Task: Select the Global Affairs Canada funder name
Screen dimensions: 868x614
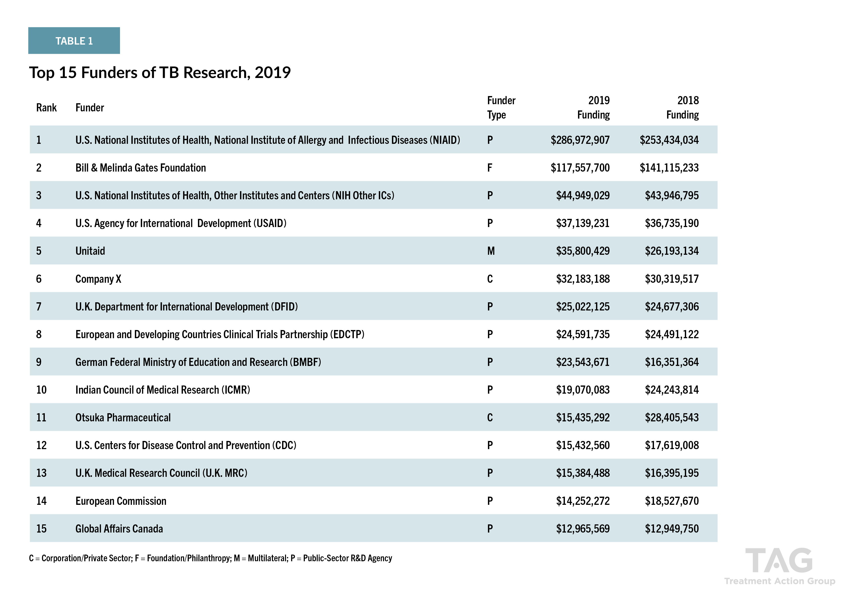Action: pos(119,529)
